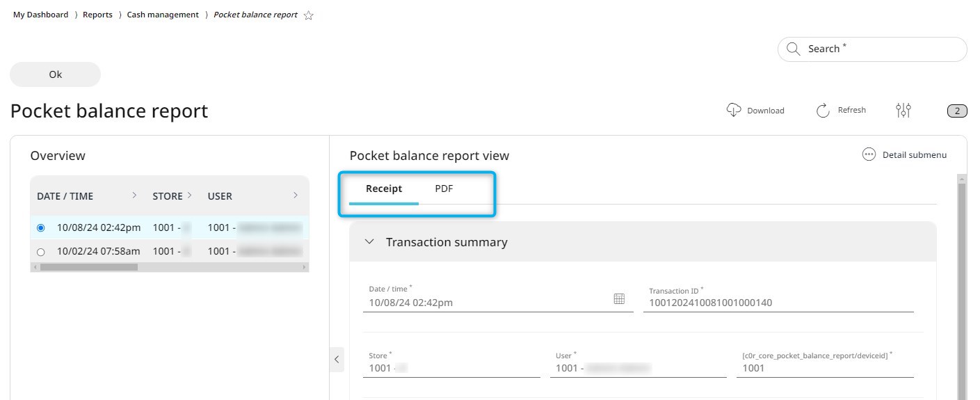This screenshot has width=980, height=400.
Task: Collapse the Transaction summary section
Action: (x=369, y=242)
